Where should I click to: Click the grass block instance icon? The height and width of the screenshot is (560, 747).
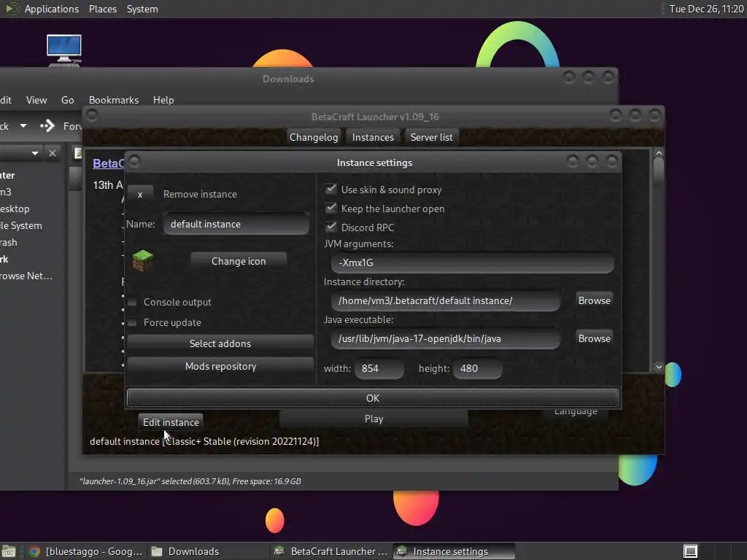click(142, 260)
